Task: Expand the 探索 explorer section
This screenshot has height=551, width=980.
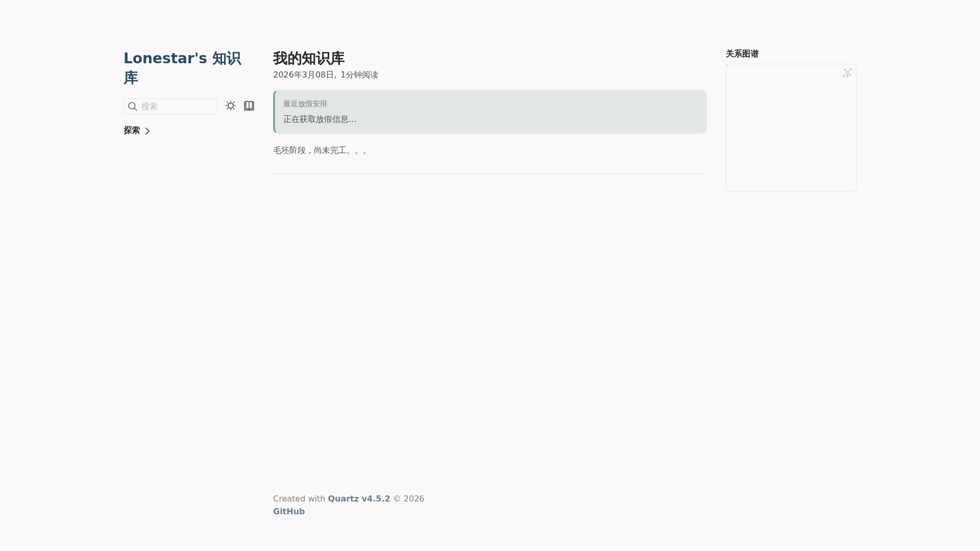Action: point(137,131)
